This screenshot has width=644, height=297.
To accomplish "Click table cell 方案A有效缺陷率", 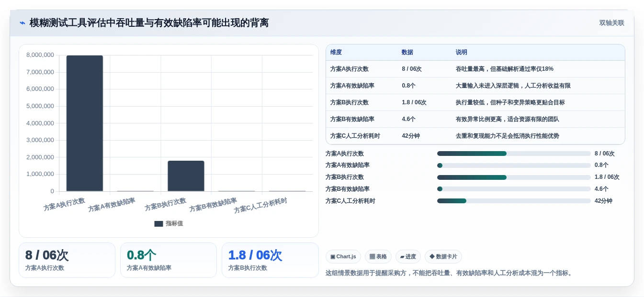I will pyautogui.click(x=352, y=86).
